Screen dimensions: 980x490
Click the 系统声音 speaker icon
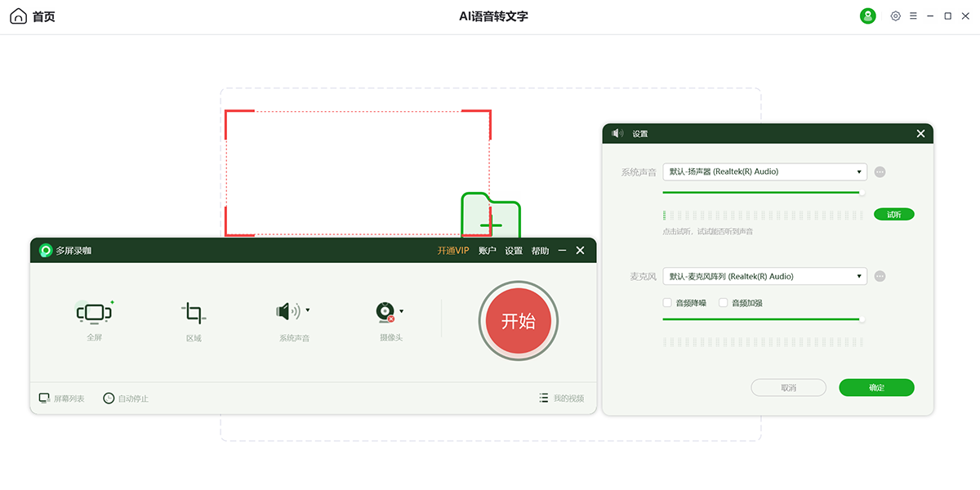(x=285, y=311)
